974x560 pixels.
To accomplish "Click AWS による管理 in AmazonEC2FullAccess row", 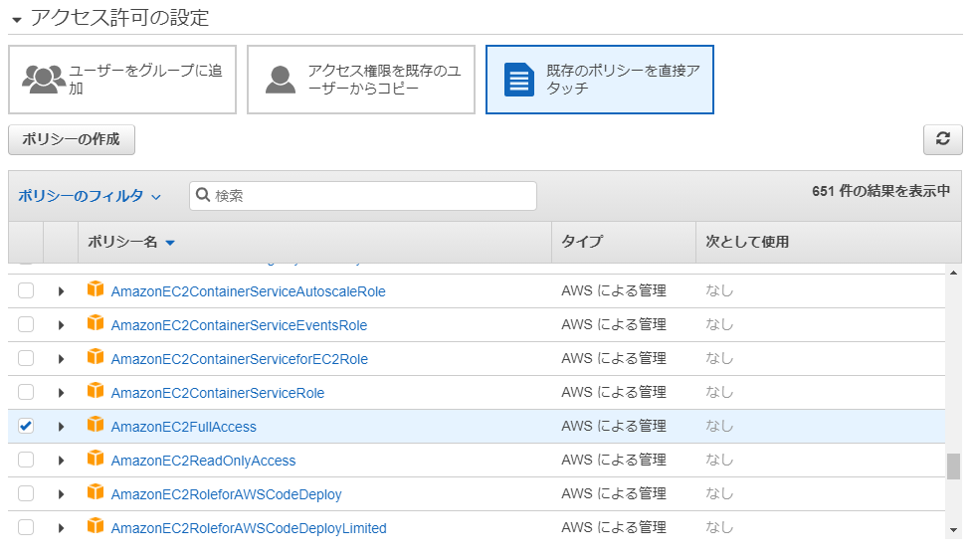I will (614, 426).
